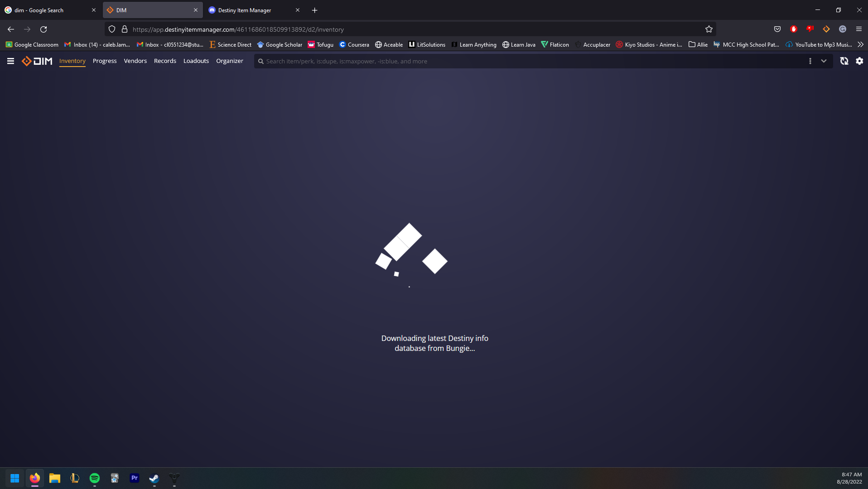Launch Steam from the taskbar
Screen dimensions: 868x489
pyautogui.click(x=154, y=478)
